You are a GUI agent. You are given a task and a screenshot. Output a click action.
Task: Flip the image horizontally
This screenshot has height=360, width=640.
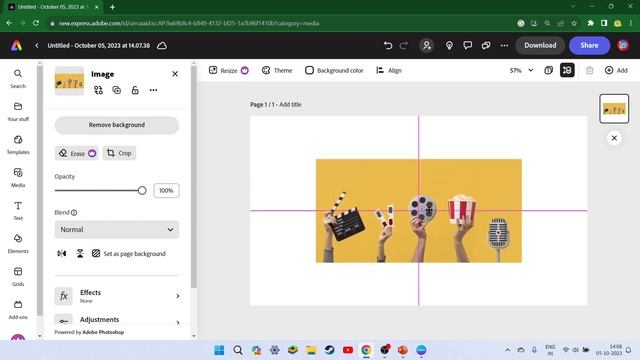[62, 253]
